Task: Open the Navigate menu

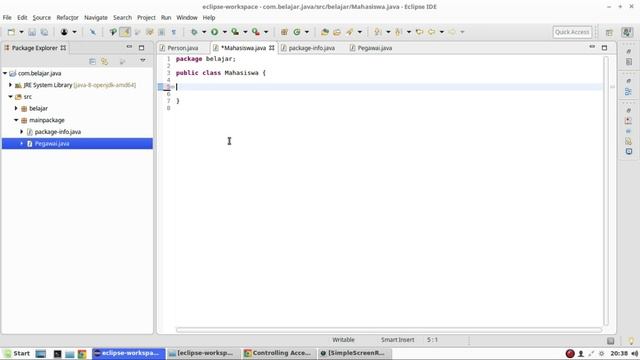Action: click(x=96, y=18)
